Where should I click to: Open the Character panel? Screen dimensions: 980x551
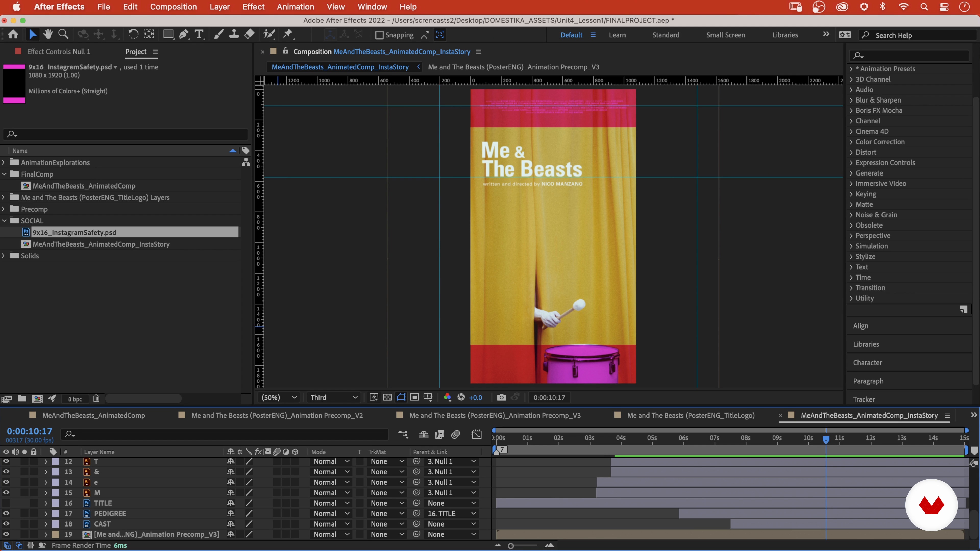867,362
